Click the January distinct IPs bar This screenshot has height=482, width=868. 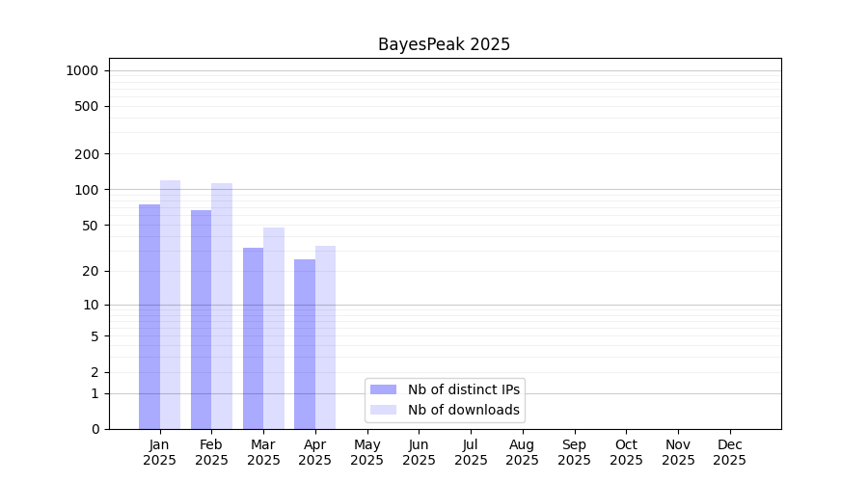pos(149,316)
